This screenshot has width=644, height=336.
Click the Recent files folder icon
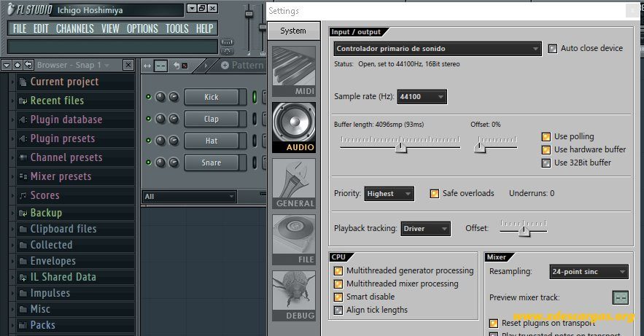tap(23, 101)
